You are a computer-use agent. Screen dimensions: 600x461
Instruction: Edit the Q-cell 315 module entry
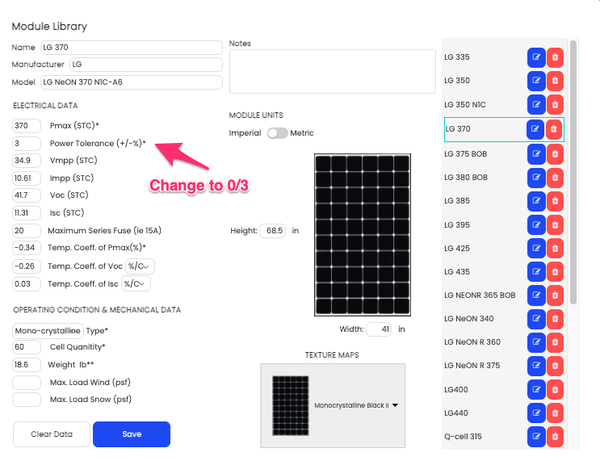tap(536, 437)
